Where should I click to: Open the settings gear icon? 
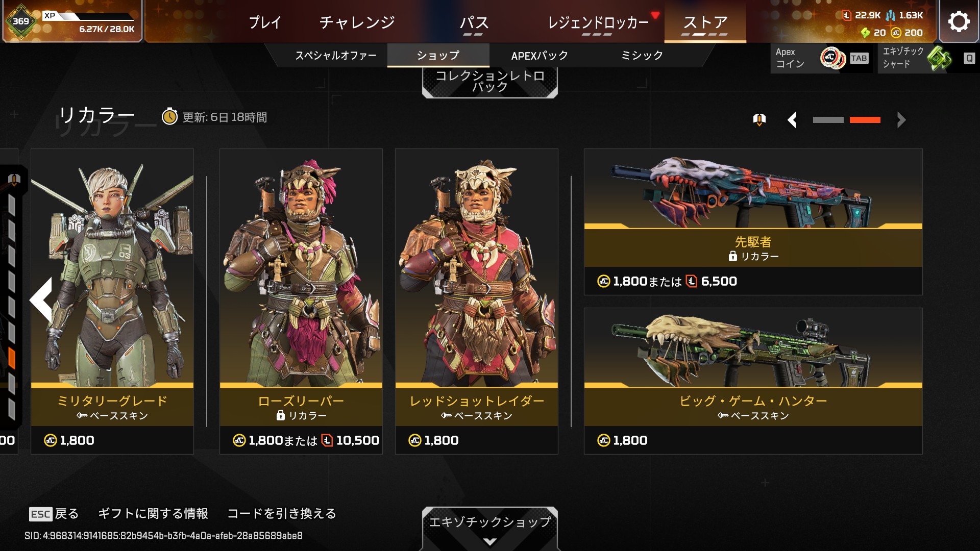tap(959, 21)
